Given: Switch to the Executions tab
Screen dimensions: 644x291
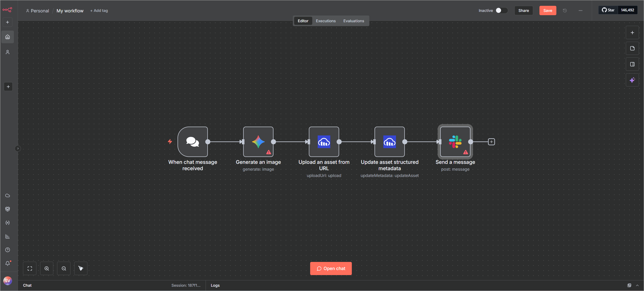Looking at the screenshot, I should (x=326, y=21).
